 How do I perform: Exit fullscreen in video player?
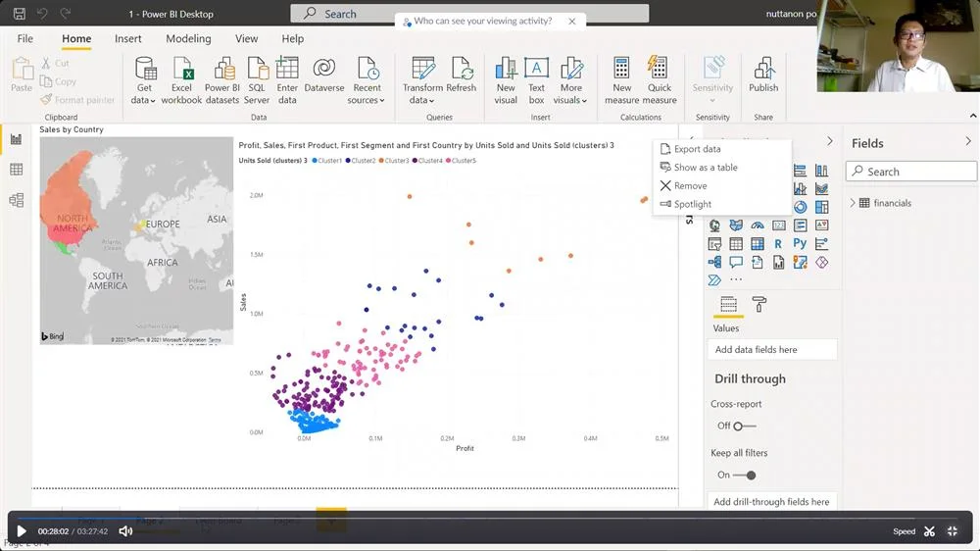(953, 531)
